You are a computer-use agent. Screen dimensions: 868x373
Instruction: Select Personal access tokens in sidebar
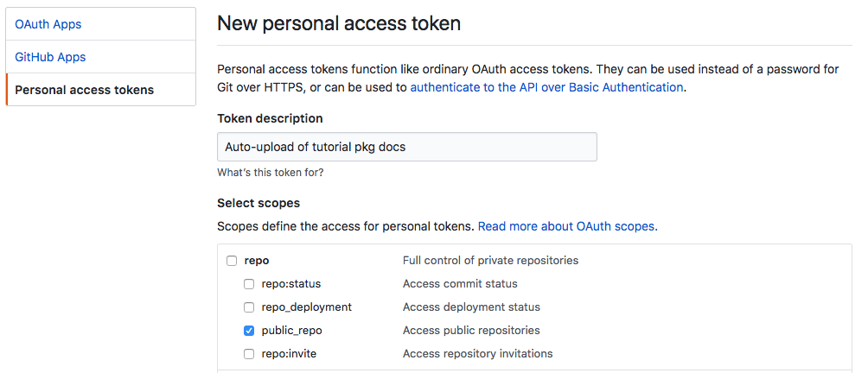tap(84, 90)
